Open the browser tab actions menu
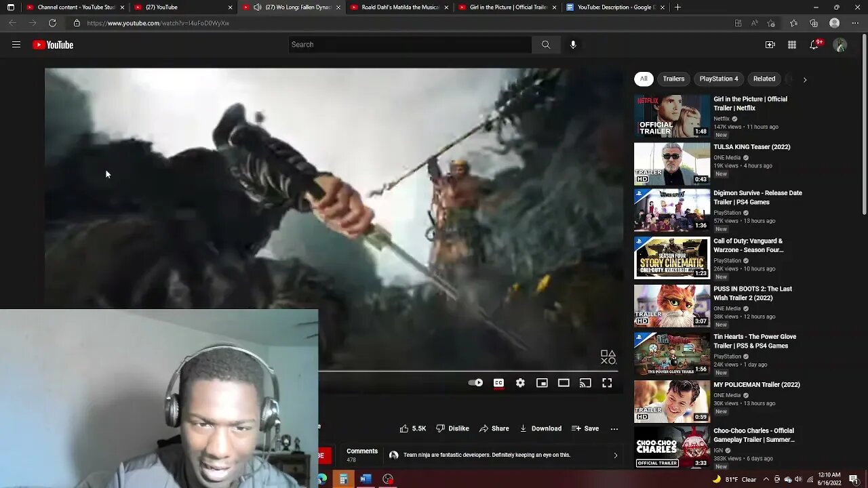Screen dimensions: 868x488 [x=11, y=7]
